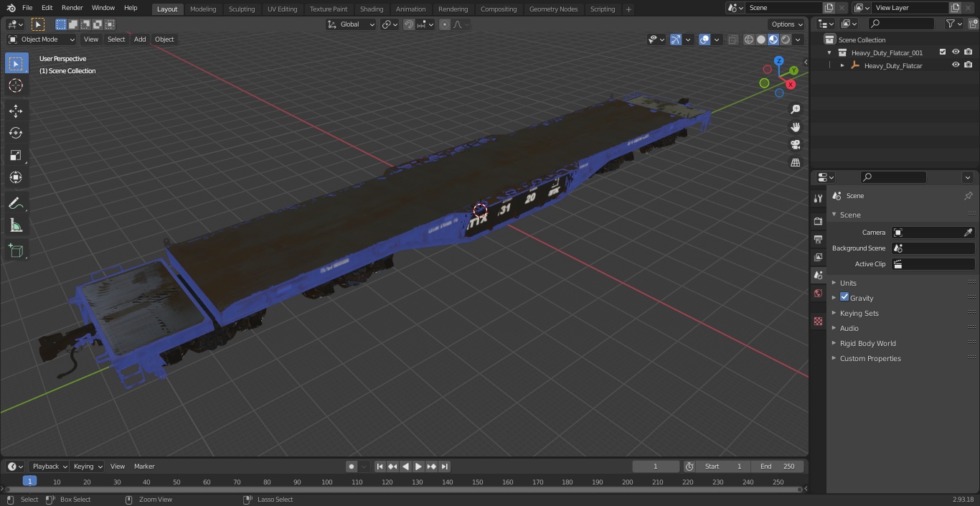Open the Texture properties tab
This screenshot has width=980, height=506.
coord(818,321)
